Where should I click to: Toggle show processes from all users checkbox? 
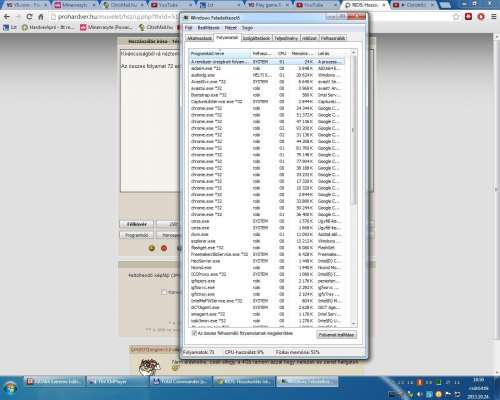tap(194, 333)
